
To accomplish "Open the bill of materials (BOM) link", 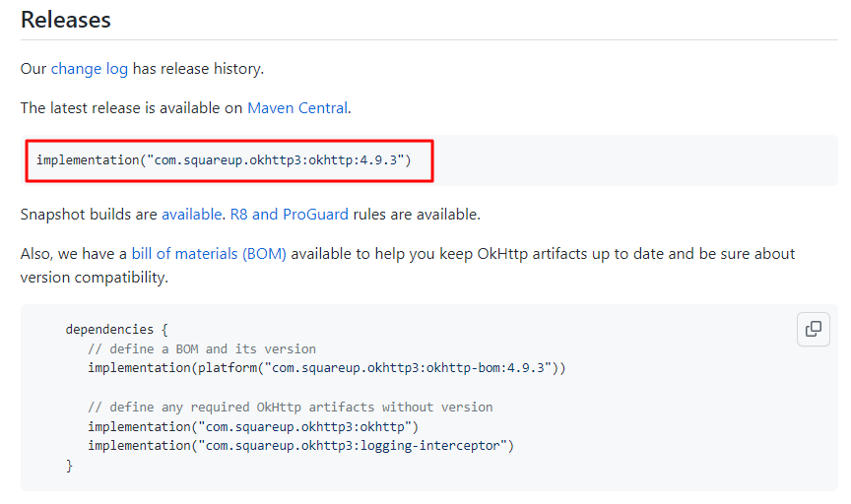I will pyautogui.click(x=209, y=254).
